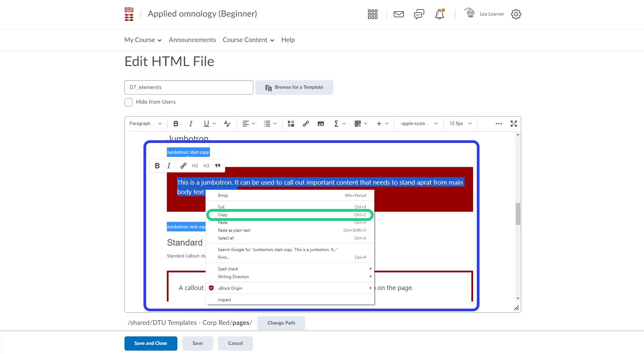Toggle italic in the main editor toolbar

(191, 124)
